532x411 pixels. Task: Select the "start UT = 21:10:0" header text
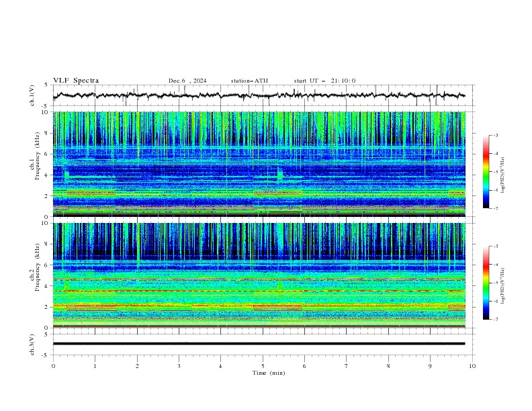324,81
